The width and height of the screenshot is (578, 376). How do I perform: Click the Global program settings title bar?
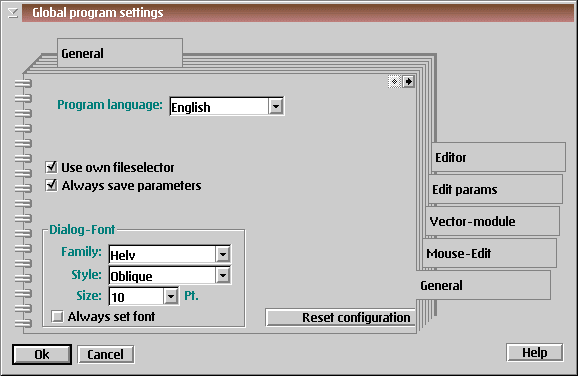[x=299, y=13]
